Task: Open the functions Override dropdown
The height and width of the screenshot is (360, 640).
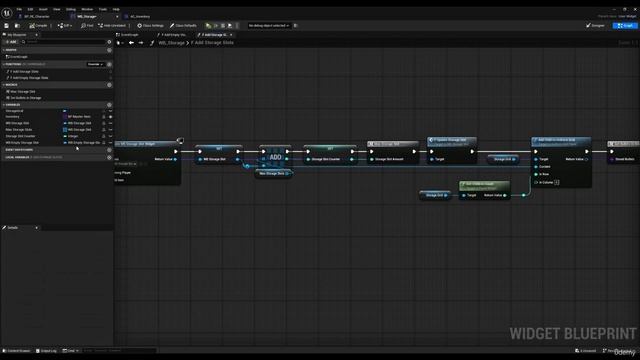Action: click(95, 64)
